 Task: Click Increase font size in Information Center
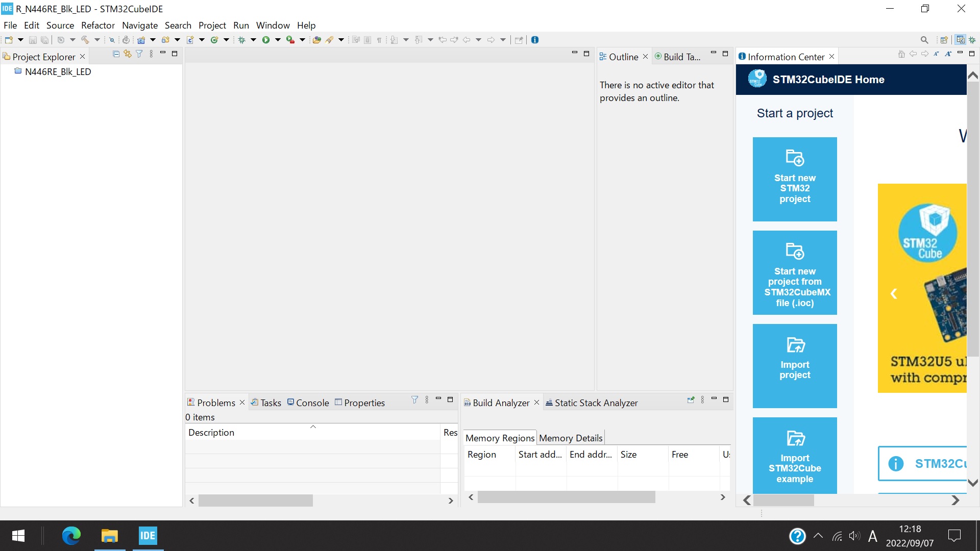point(948,54)
